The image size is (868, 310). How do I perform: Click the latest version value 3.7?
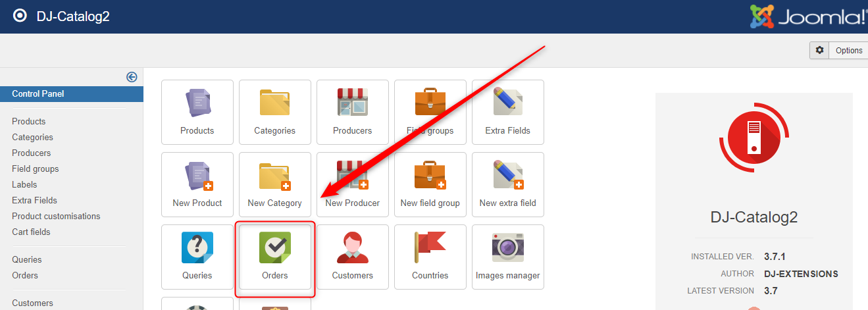click(771, 291)
